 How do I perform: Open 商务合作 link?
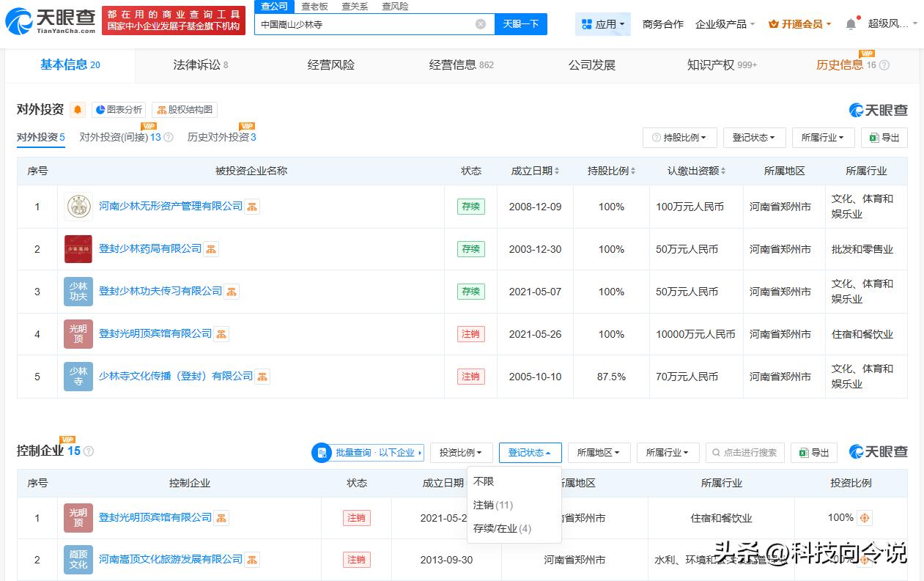tap(662, 24)
